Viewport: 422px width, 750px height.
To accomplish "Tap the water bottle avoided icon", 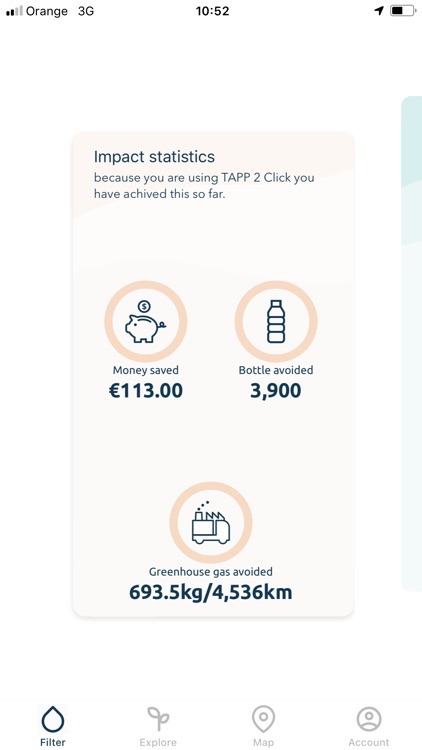I will [x=276, y=321].
